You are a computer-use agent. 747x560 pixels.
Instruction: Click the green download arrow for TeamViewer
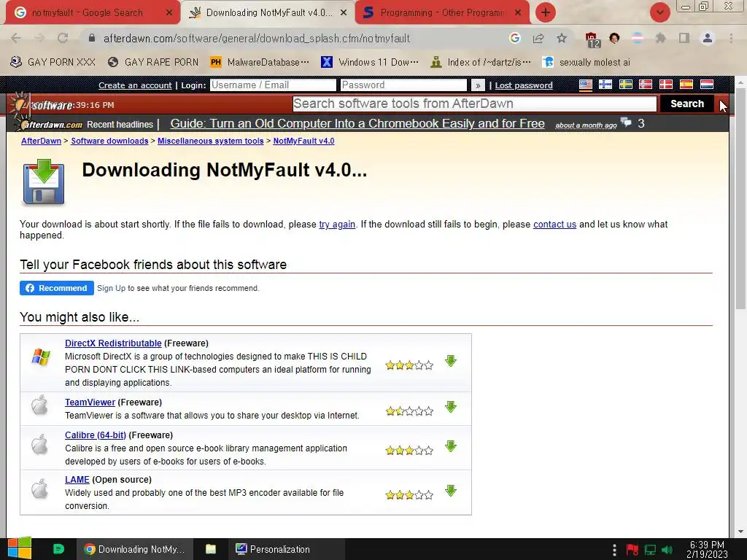click(451, 407)
